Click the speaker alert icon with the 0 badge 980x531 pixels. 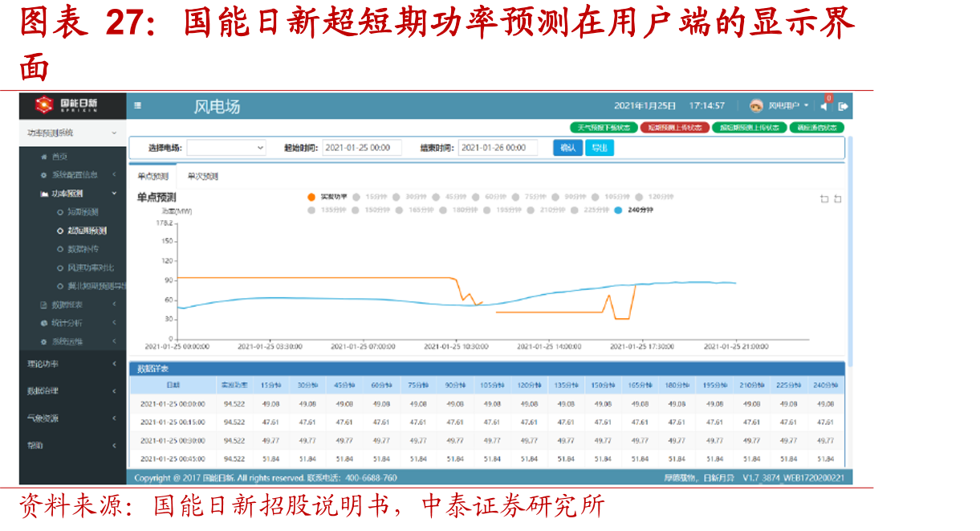[824, 104]
